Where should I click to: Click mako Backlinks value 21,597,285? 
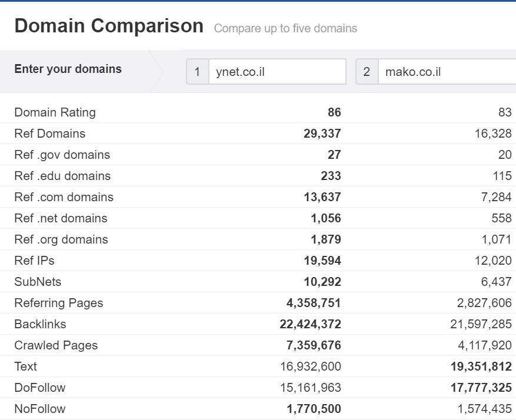[481, 324]
